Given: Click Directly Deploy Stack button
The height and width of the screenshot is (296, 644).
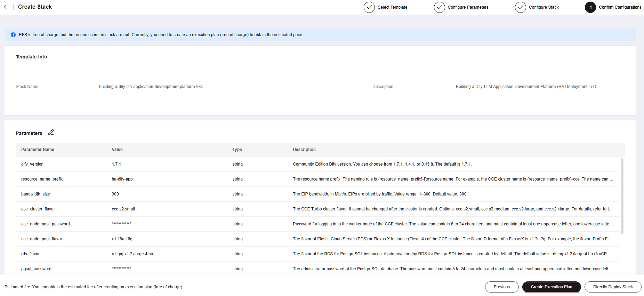Looking at the screenshot, I should coord(613,287).
